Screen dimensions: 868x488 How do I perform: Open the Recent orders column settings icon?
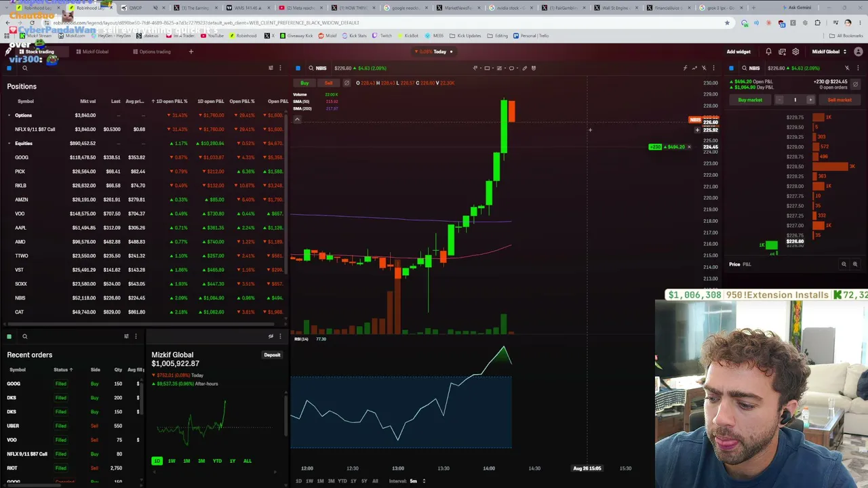[126, 336]
